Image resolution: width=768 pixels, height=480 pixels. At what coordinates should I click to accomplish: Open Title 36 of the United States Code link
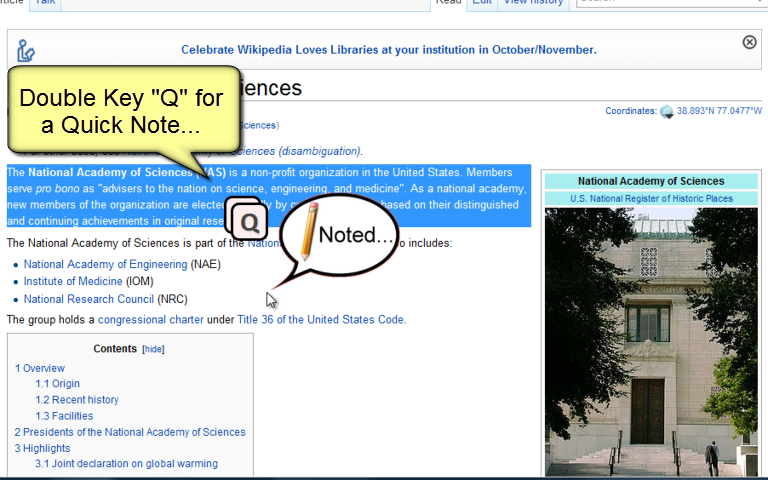[x=321, y=320]
